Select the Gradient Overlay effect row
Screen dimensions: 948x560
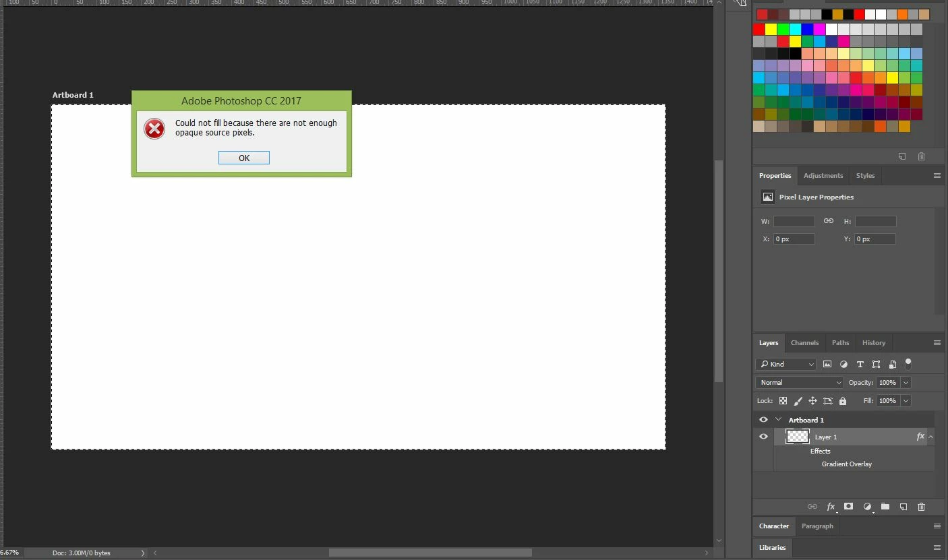[x=846, y=464]
